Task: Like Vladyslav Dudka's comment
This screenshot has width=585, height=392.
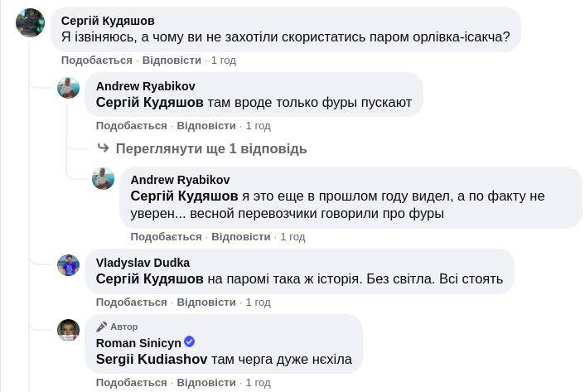Action: [x=131, y=302]
